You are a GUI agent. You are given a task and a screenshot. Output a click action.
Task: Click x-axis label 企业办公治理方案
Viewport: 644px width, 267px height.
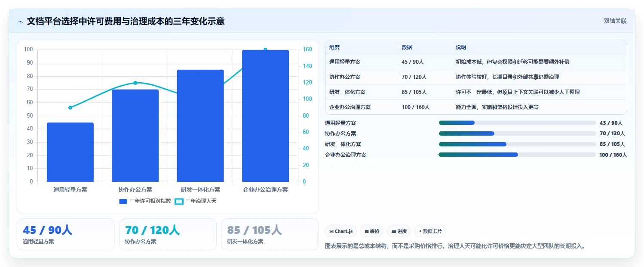(x=265, y=189)
